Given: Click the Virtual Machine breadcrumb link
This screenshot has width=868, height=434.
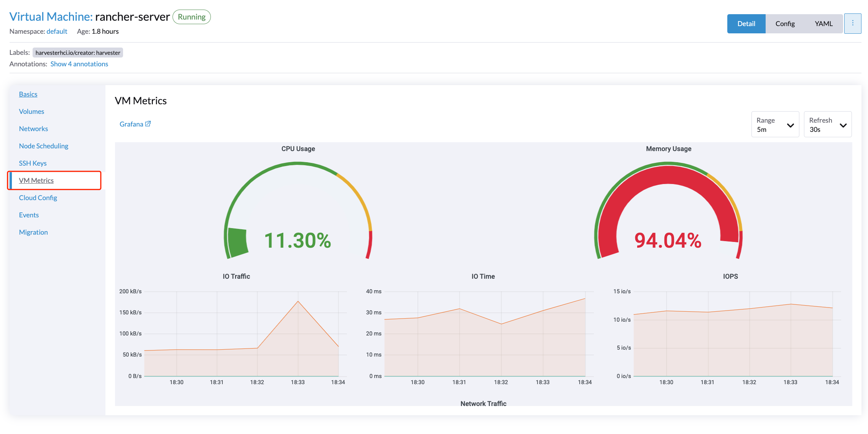Looking at the screenshot, I should (x=51, y=17).
